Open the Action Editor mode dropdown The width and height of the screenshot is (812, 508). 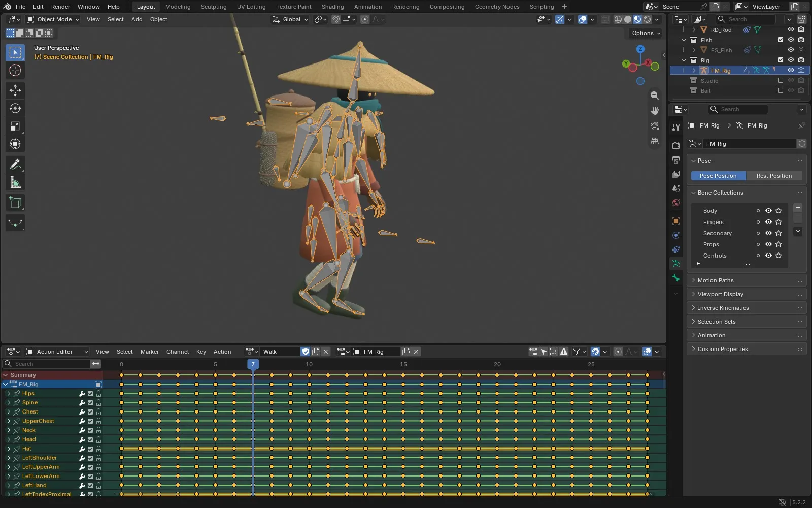(57, 352)
